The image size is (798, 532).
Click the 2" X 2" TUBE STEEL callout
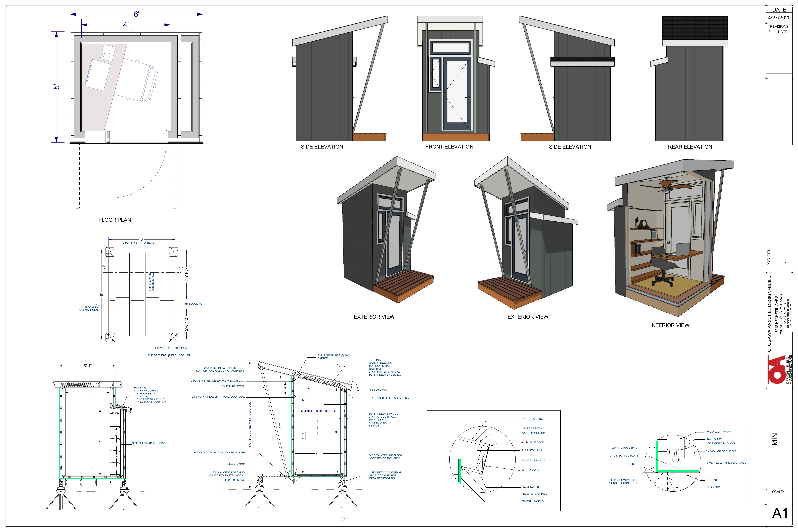[x=232, y=386]
